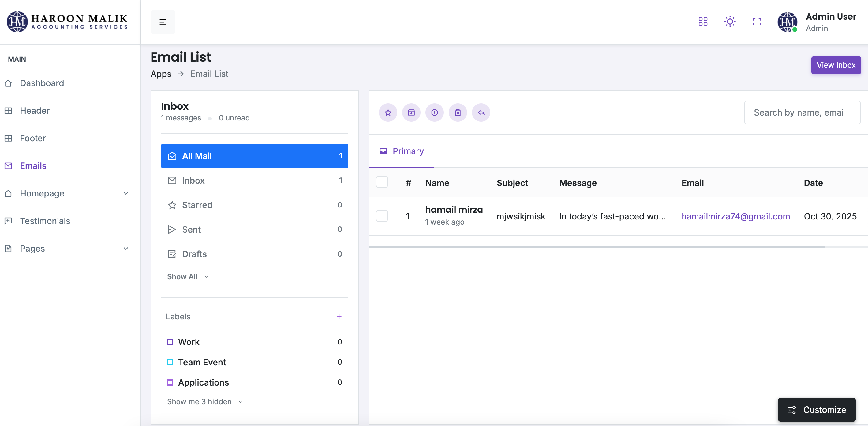Select the hamail mirza row checkbox
The height and width of the screenshot is (426, 868).
382,216
